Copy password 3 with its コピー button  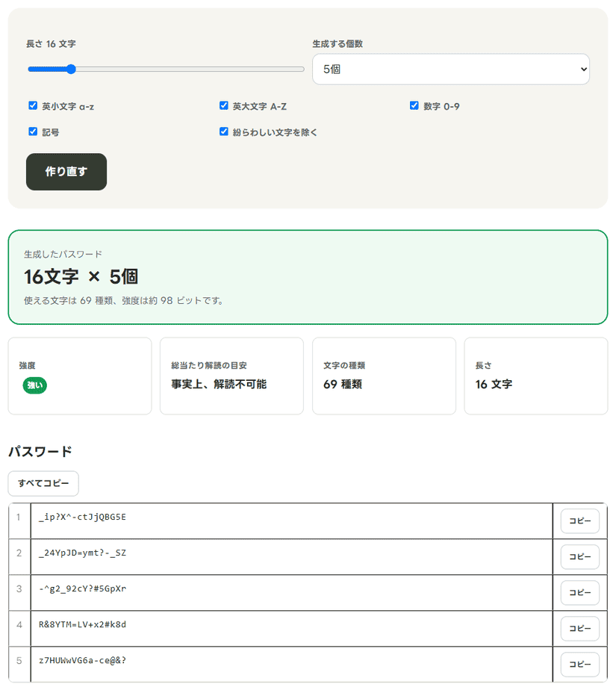580,593
